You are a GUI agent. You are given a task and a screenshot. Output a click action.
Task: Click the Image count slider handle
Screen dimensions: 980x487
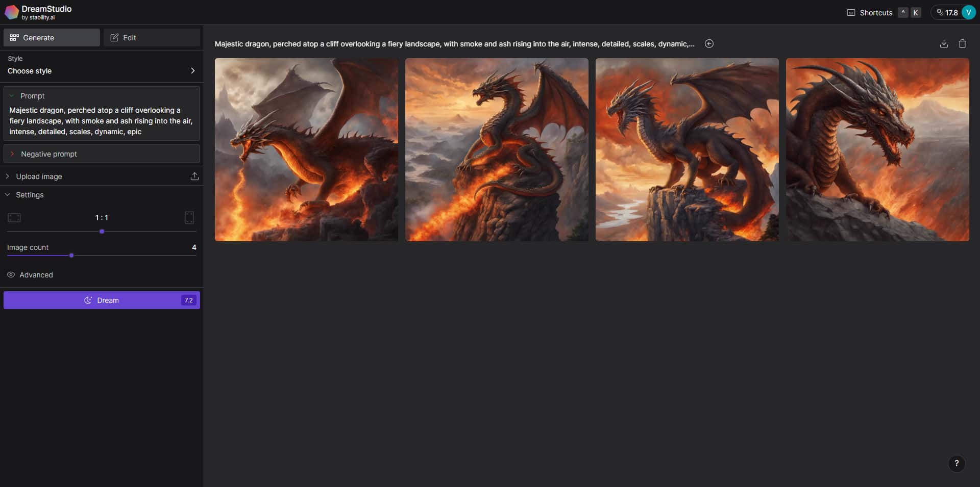[x=71, y=255]
